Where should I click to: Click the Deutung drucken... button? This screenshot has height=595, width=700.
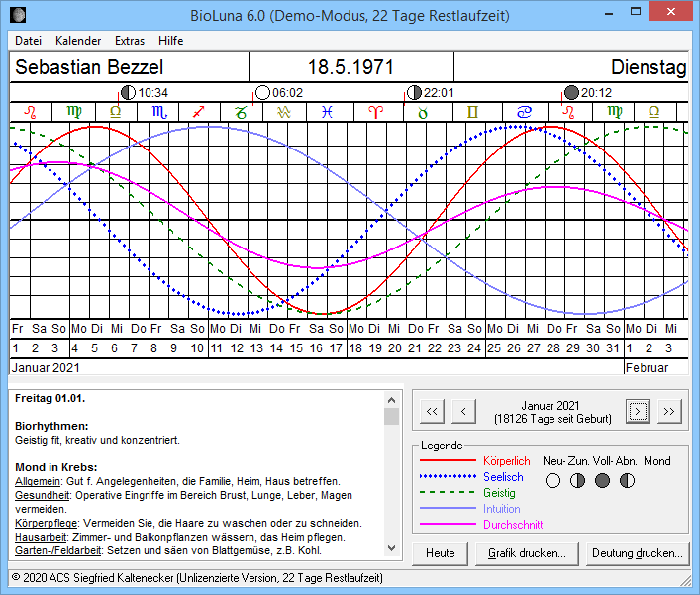(x=638, y=553)
